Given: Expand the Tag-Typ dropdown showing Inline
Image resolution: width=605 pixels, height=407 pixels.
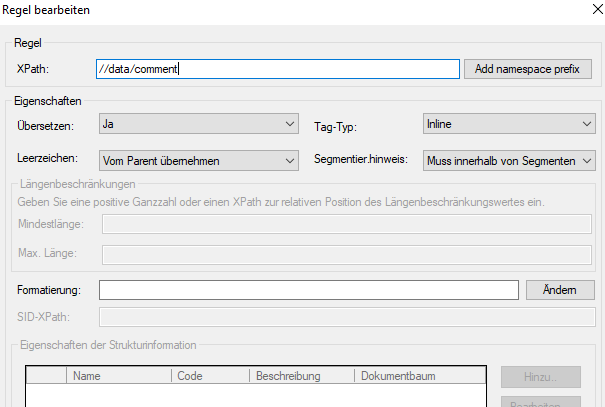Looking at the screenshot, I should [508, 124].
